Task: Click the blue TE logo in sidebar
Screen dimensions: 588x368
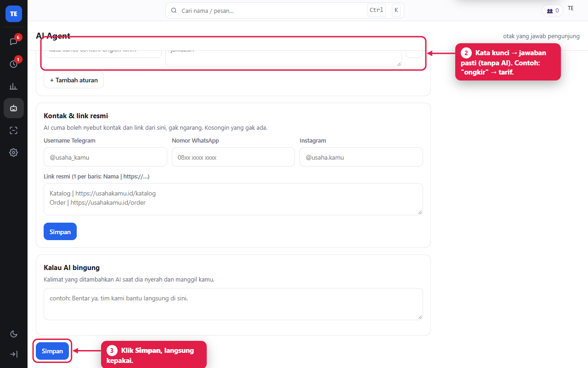Action: 14,14
